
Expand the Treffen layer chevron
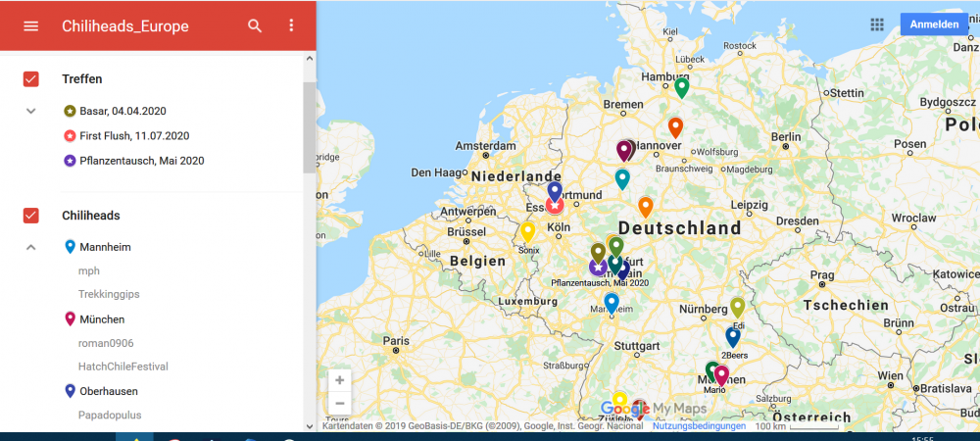[31, 111]
